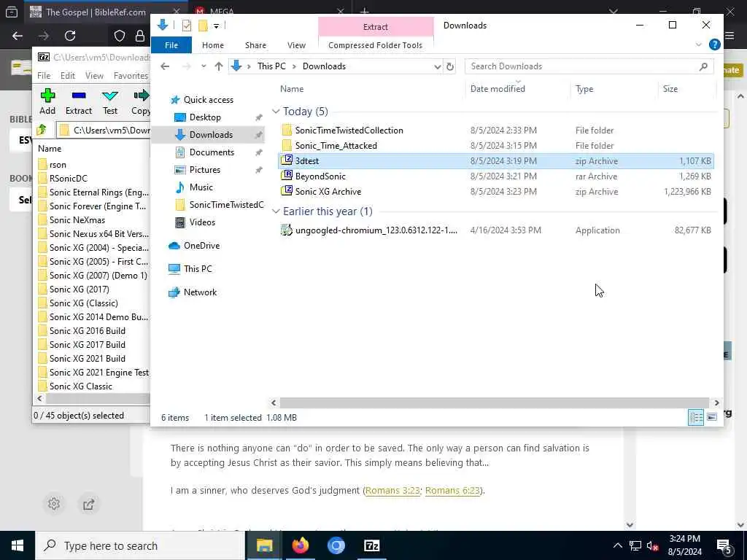This screenshot has width=747, height=560.
Task: Select the Sonic_Time_Attacked folder
Action: (x=495, y=146)
